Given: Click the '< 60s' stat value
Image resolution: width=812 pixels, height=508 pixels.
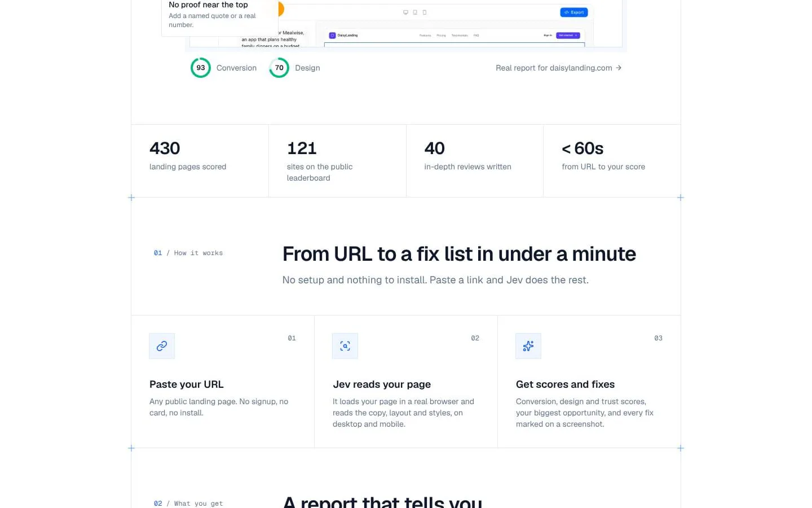Looking at the screenshot, I should tap(582, 148).
